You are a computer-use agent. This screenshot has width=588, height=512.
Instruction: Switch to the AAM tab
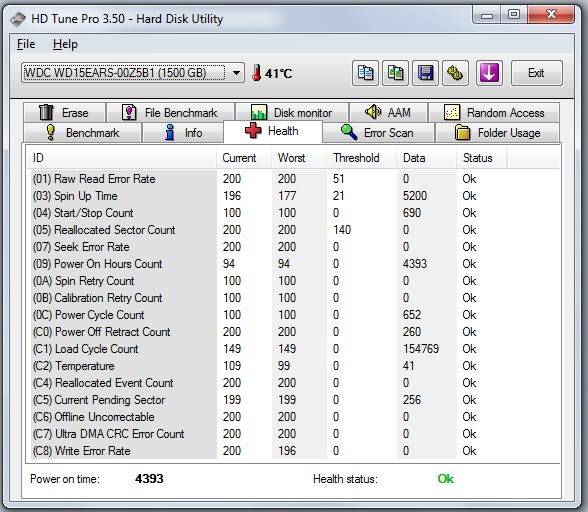tap(388, 113)
